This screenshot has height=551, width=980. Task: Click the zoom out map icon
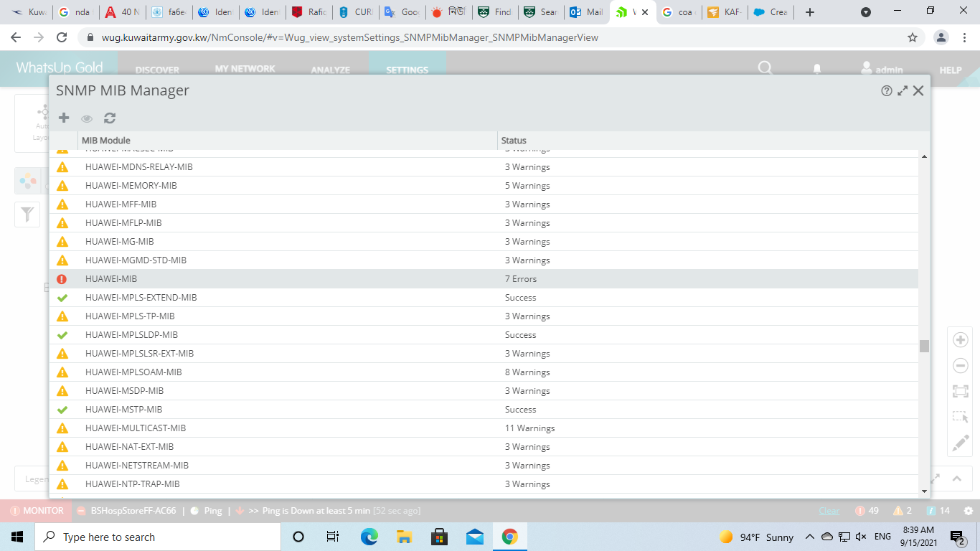[961, 366]
